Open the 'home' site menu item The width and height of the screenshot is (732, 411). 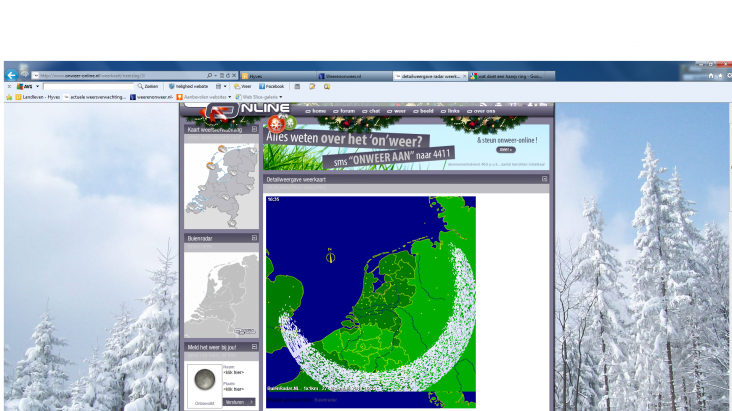coord(316,111)
